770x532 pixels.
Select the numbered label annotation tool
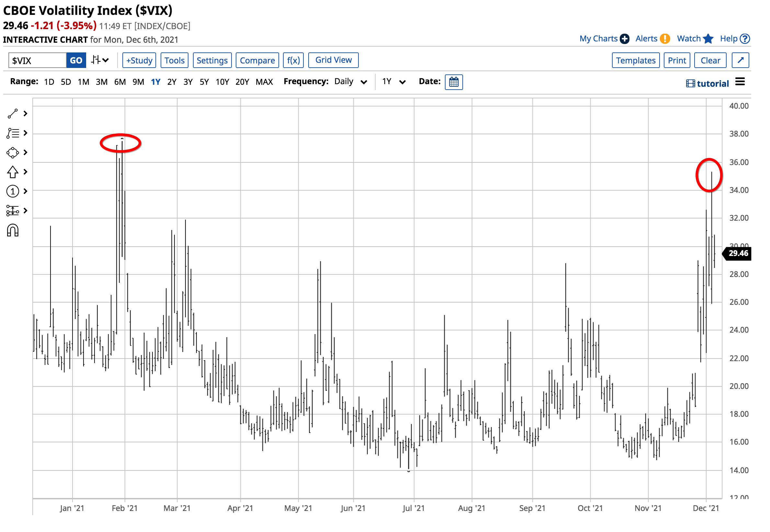coord(13,192)
